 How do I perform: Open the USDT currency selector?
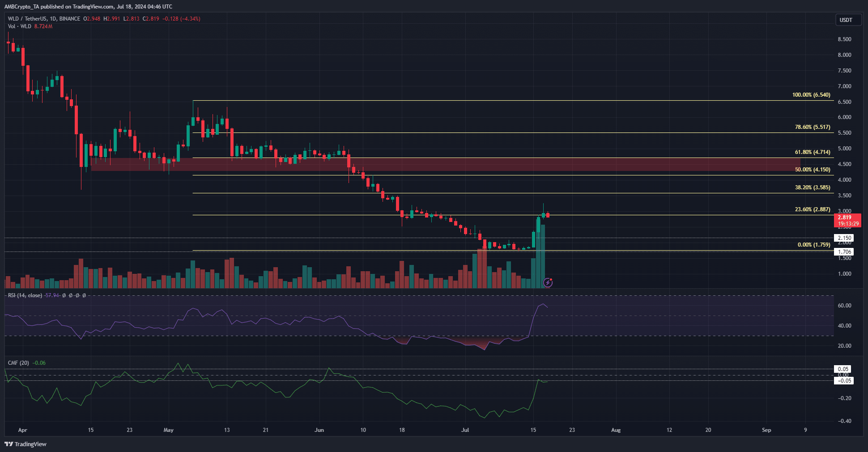click(848, 20)
